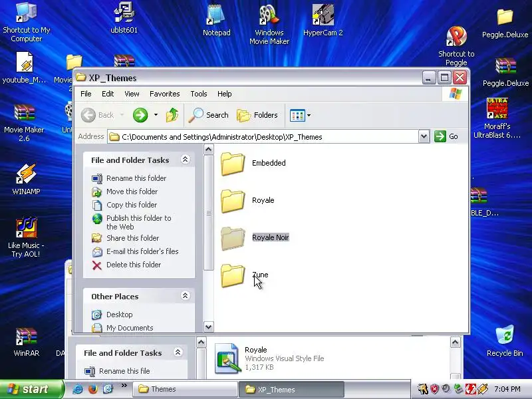The image size is (532, 399).
Task: Click the task pane scrollbar thumb
Action: 209,213
